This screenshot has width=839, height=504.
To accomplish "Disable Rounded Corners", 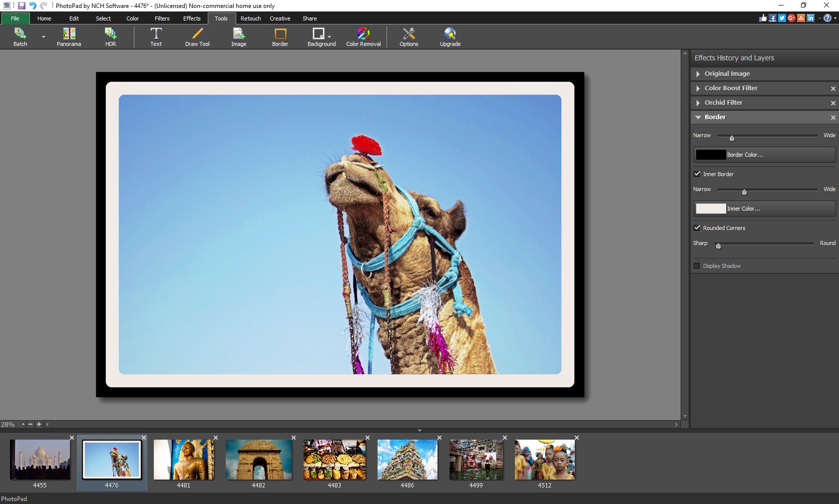I will coord(697,228).
